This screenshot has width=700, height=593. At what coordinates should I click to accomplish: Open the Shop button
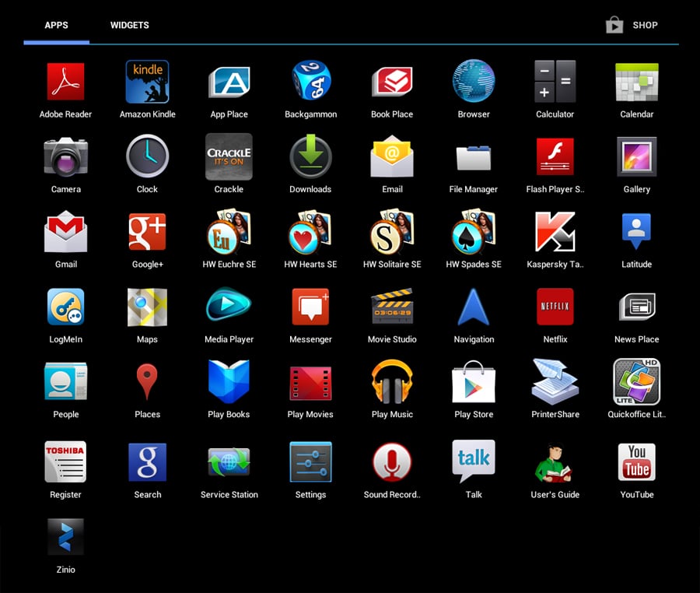tap(632, 25)
